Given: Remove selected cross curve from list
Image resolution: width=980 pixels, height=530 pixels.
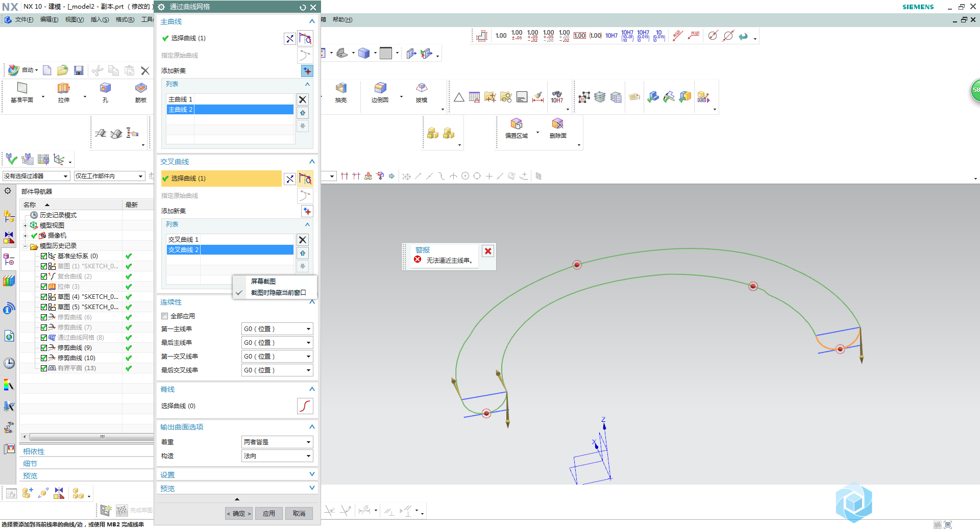Looking at the screenshot, I should [303, 240].
